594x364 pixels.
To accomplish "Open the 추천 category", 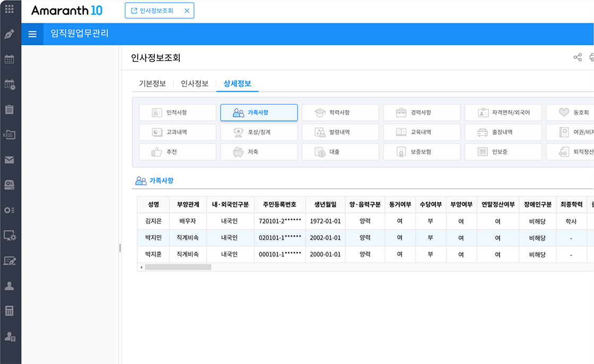I will coord(178,152).
